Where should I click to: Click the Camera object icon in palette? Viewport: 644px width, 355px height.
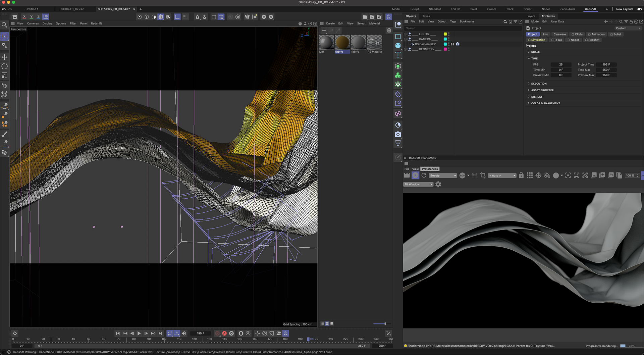[398, 134]
